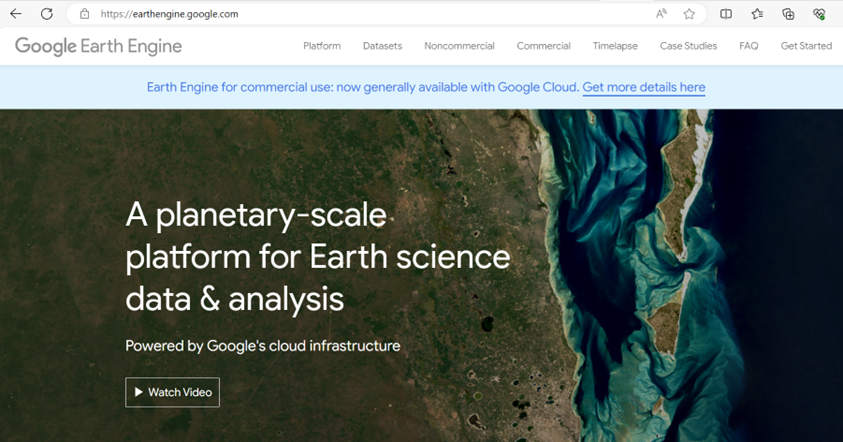Open the FAQ menu item
843x442 pixels.
(x=748, y=46)
